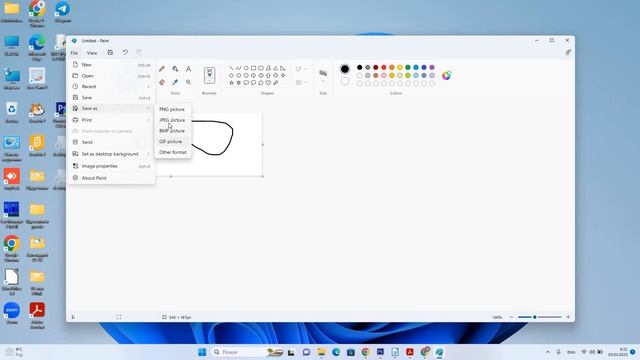
Task: Click the zoom slider handle
Action: pos(535,317)
